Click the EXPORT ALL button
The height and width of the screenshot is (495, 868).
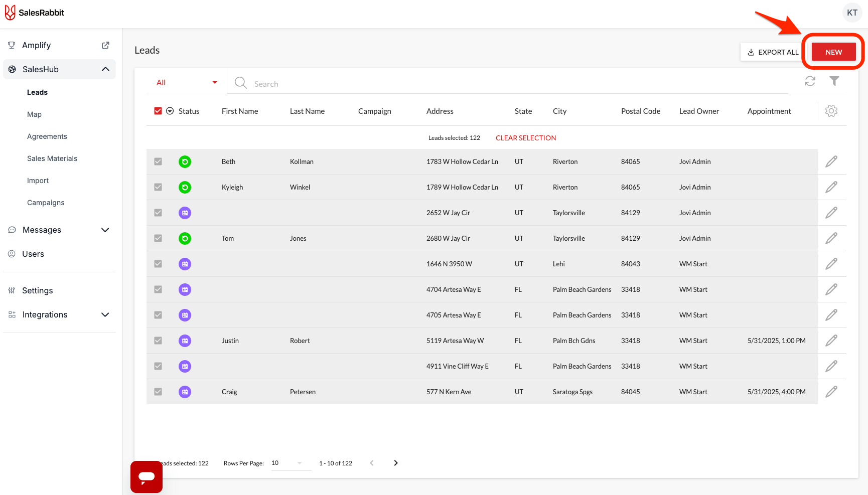(x=772, y=52)
